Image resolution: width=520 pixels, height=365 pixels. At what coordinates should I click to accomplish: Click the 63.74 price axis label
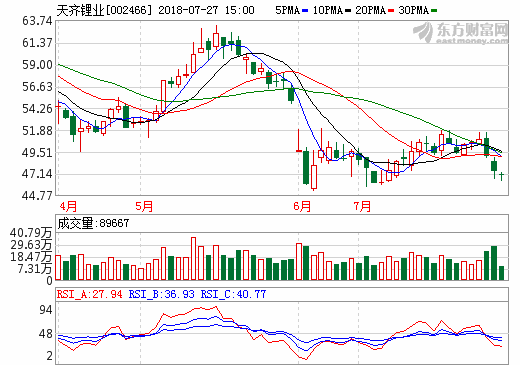(37, 21)
